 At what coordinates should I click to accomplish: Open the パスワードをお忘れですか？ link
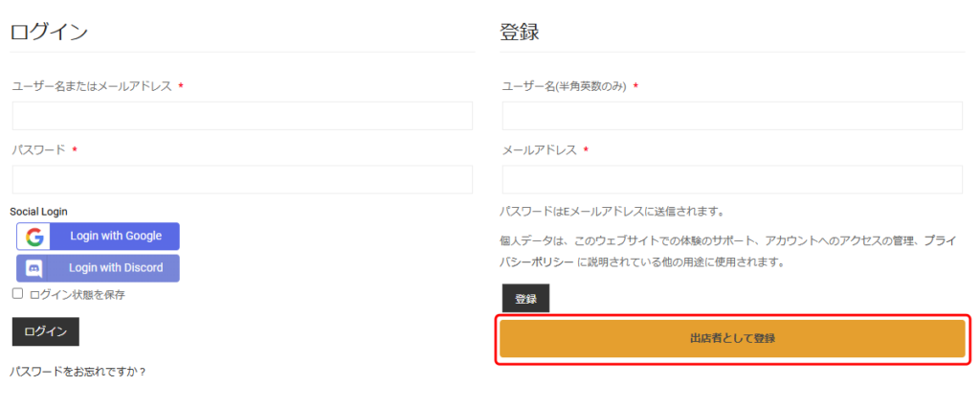point(78,371)
